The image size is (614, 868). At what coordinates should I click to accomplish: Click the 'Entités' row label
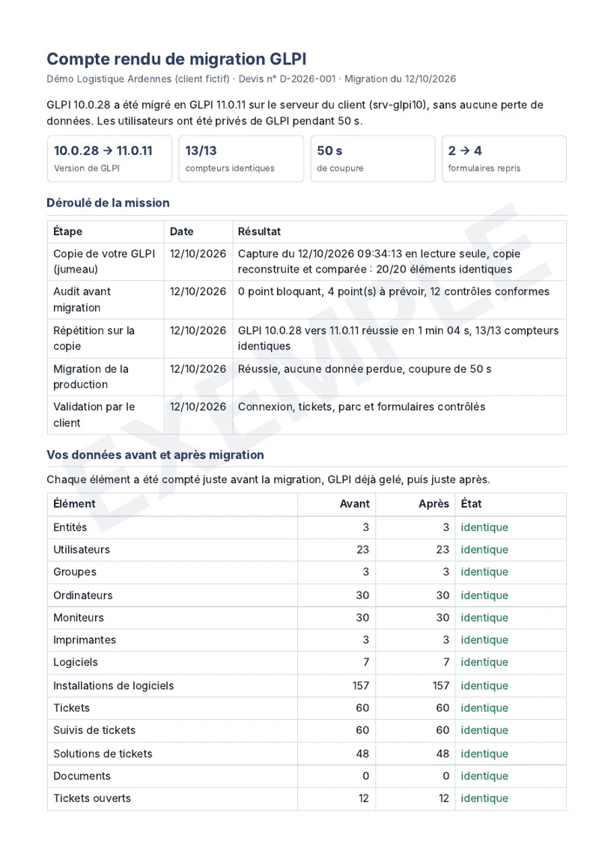(70, 527)
